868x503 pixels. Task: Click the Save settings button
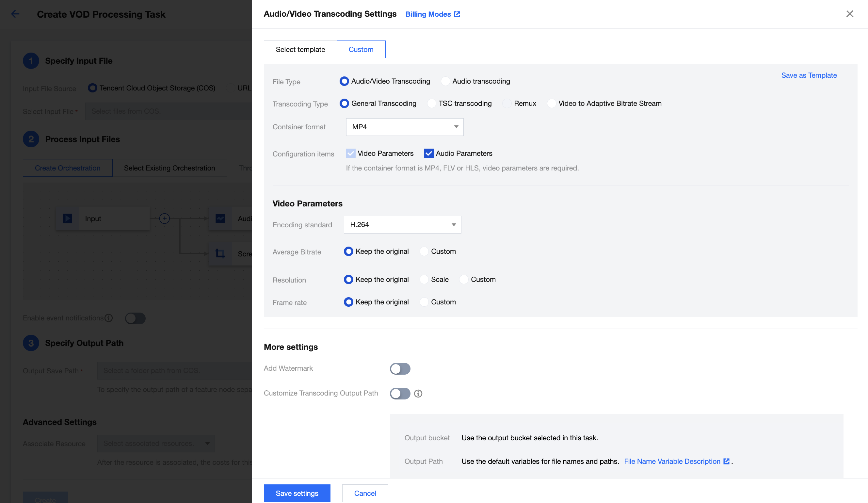tap(297, 493)
